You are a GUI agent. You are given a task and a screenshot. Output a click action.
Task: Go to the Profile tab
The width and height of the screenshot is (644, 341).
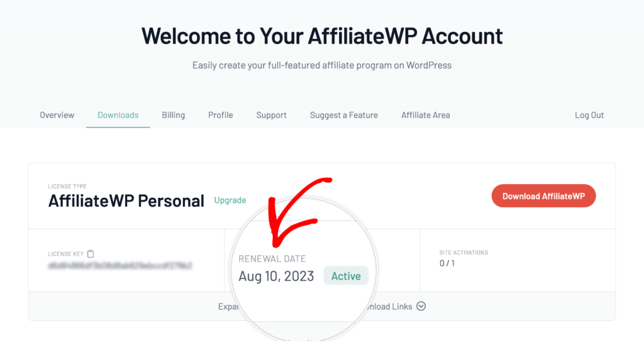pos(221,115)
